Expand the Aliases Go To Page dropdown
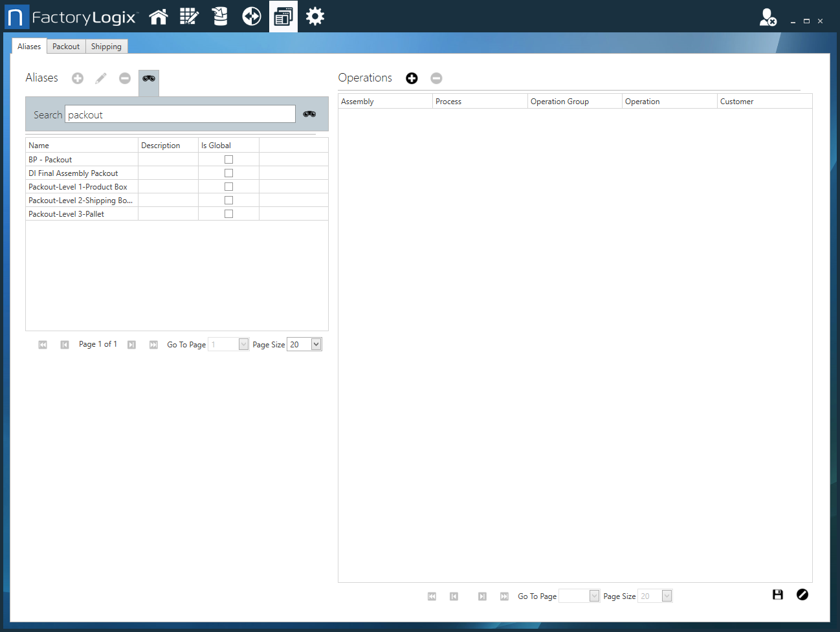Image resolution: width=840 pixels, height=632 pixels. [x=243, y=344]
